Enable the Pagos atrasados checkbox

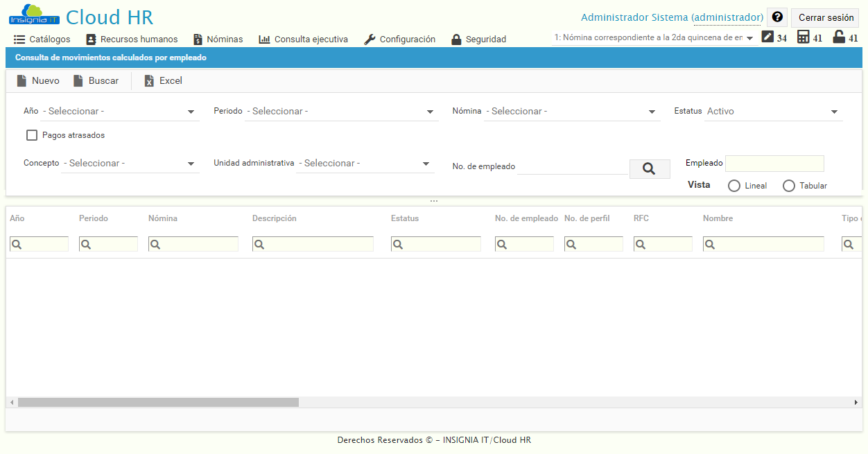click(x=32, y=135)
